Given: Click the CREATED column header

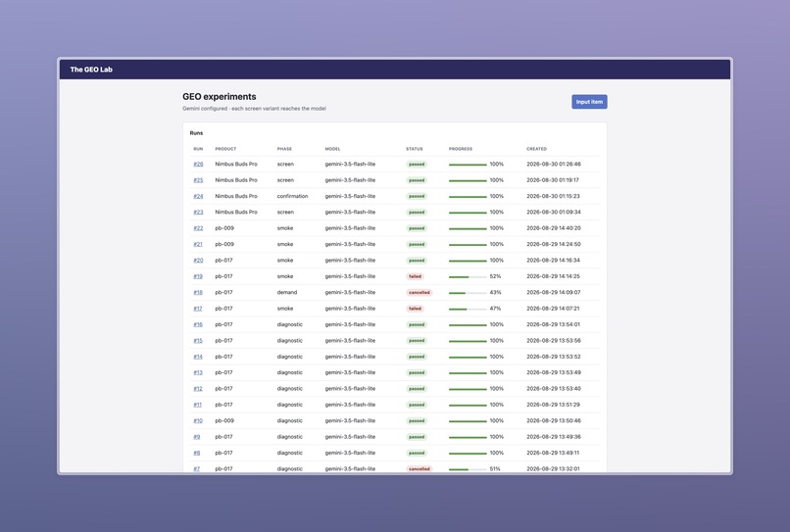Looking at the screenshot, I should (536, 149).
